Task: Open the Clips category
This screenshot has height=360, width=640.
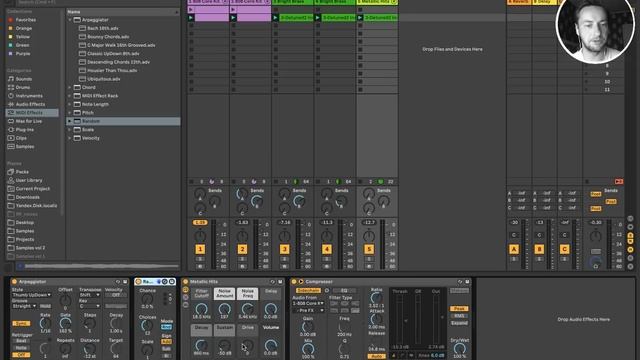Action: tap(21, 138)
